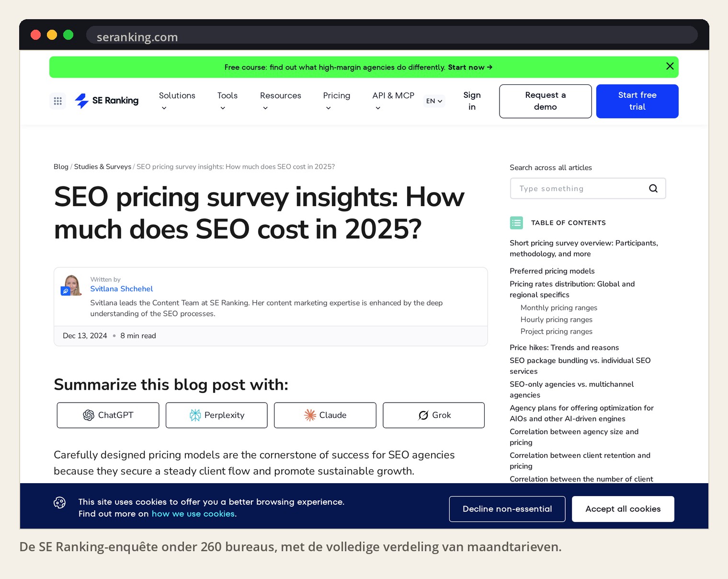Jump to Preferred pricing models section

click(x=552, y=271)
